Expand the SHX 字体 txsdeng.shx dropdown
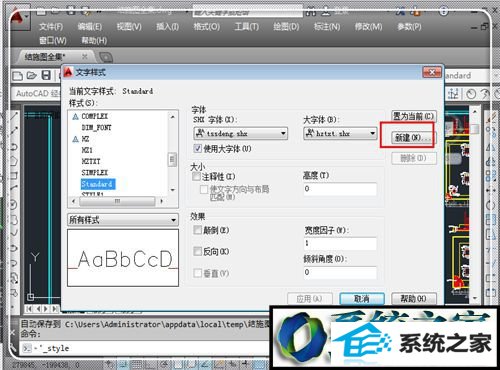The width and height of the screenshot is (500, 370). 240,134
